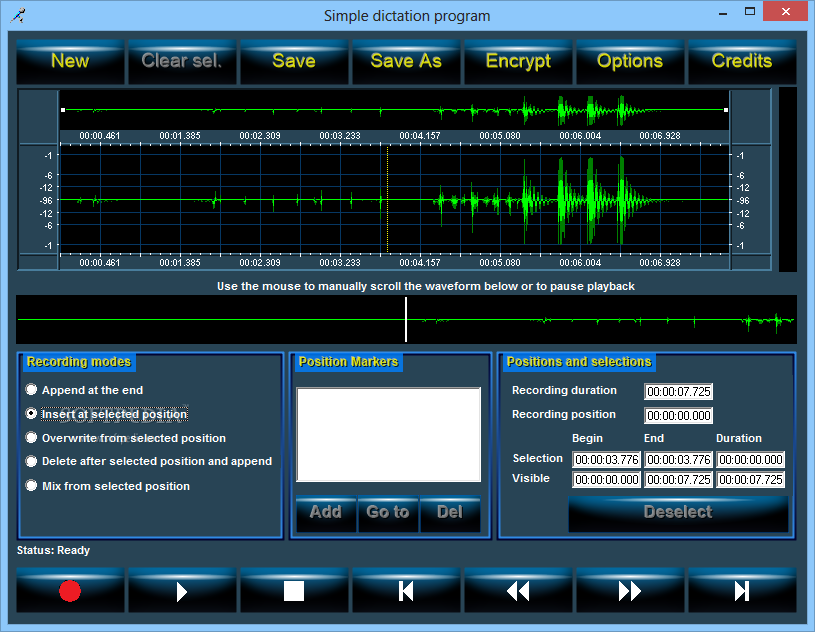This screenshot has height=632, width=815.
Task: Start a New recording
Action: (70, 61)
